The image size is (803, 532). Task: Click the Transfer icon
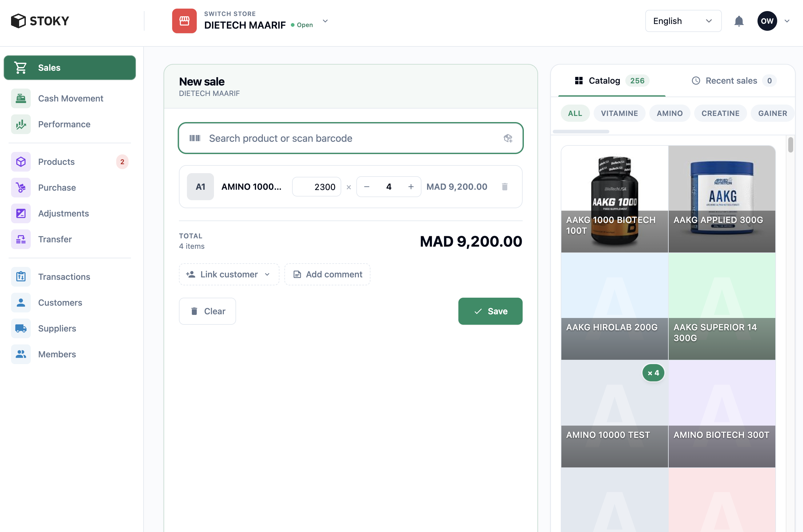click(x=21, y=239)
